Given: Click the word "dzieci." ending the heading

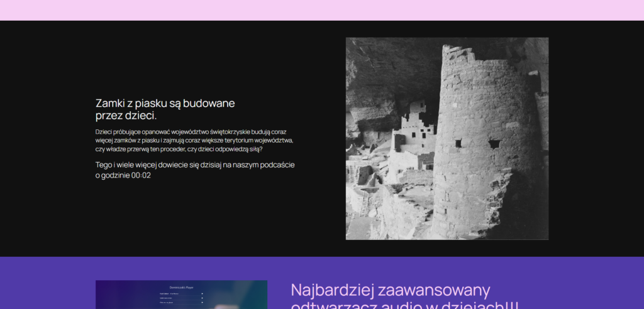Looking at the screenshot, I should point(141,116).
